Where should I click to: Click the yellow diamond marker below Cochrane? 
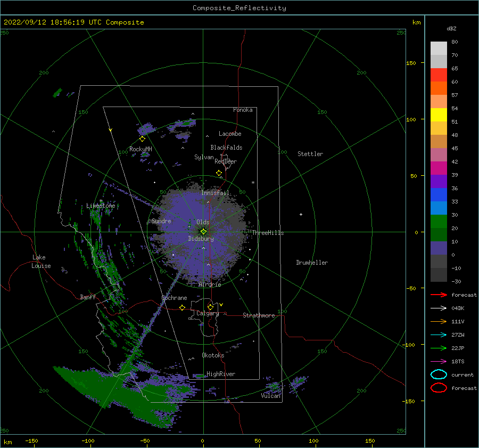pos(183,307)
